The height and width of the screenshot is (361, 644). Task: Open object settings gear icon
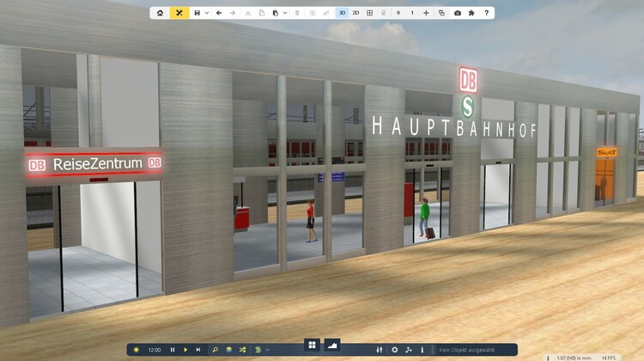coord(395,350)
